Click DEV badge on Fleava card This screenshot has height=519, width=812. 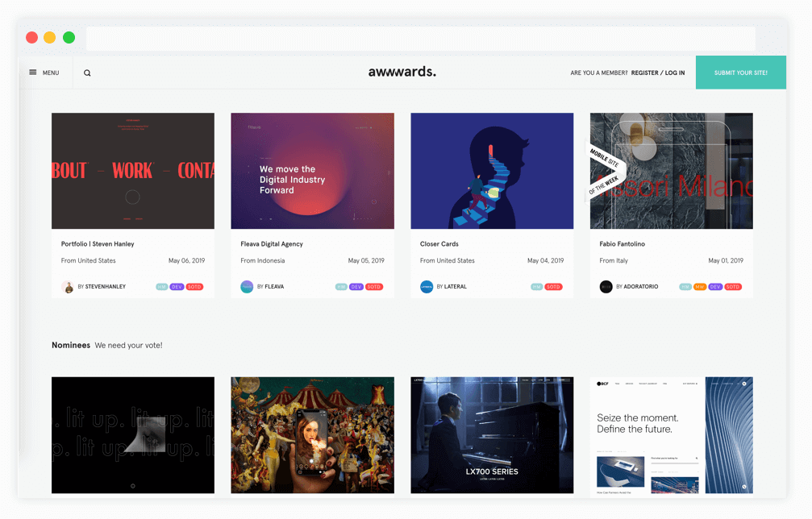click(356, 287)
